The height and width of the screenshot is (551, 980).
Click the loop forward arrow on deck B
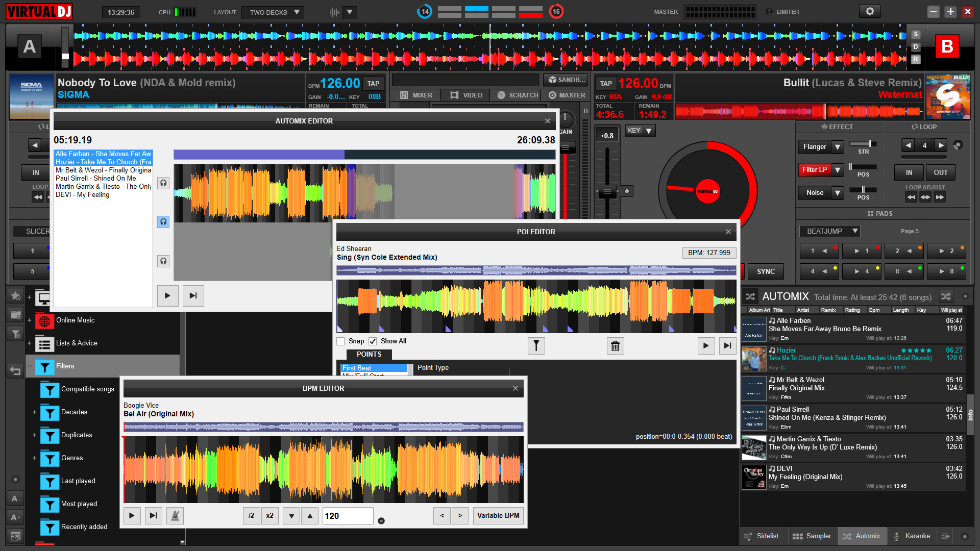coord(941,145)
